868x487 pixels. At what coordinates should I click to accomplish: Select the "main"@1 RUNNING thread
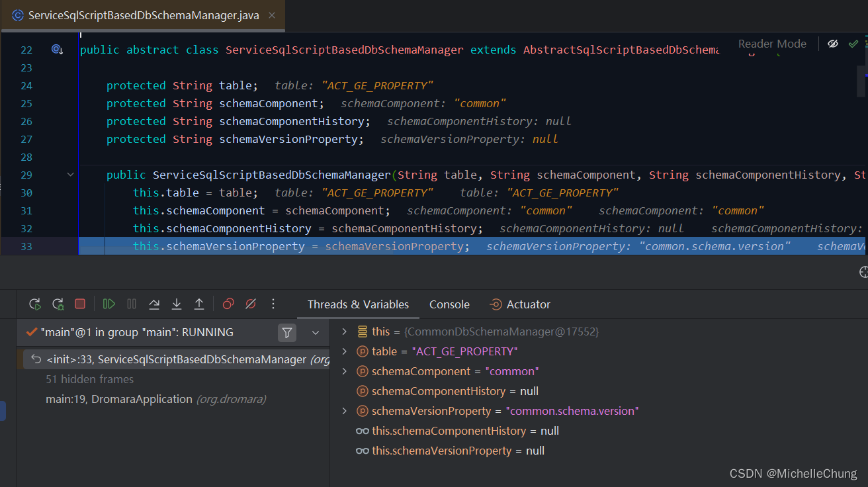(136, 332)
